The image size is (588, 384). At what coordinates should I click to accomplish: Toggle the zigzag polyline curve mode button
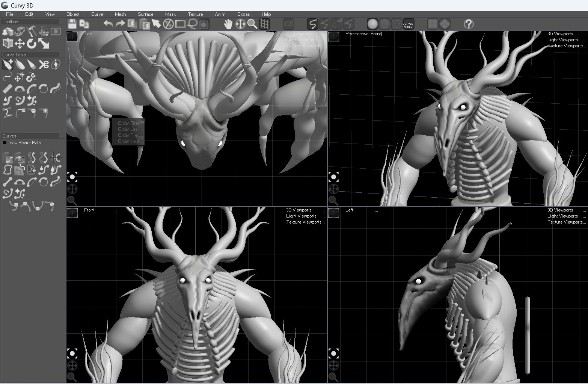(x=324, y=24)
